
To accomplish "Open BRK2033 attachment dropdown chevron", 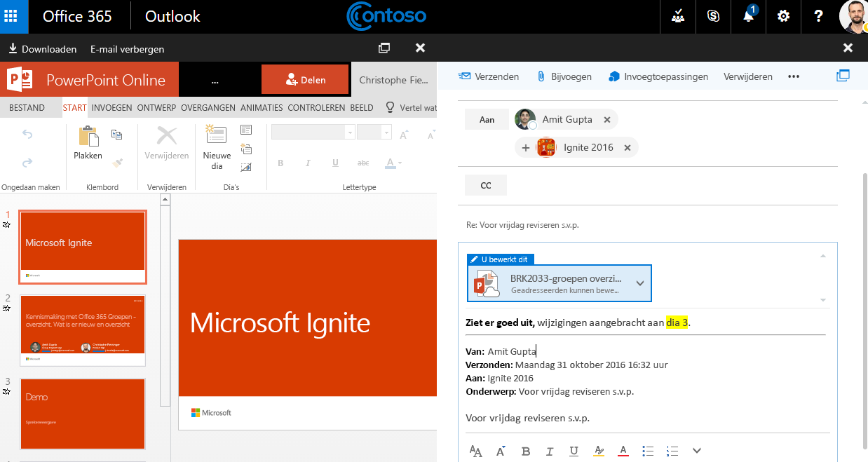I will click(639, 283).
